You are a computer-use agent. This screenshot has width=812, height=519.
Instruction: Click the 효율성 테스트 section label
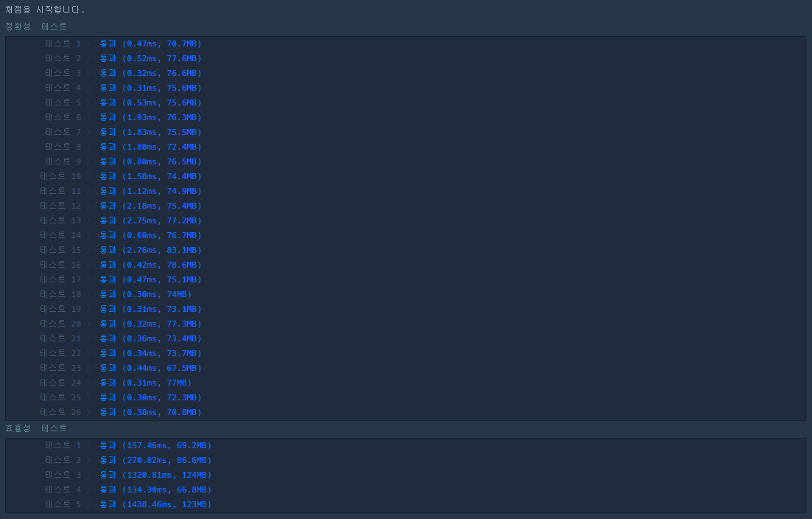36,428
